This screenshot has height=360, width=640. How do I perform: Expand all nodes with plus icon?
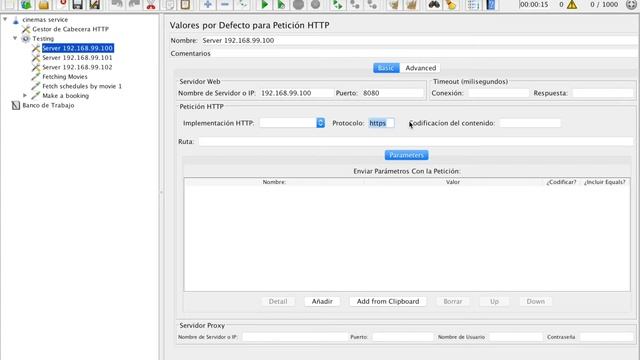pyautogui.click(x=208, y=4)
